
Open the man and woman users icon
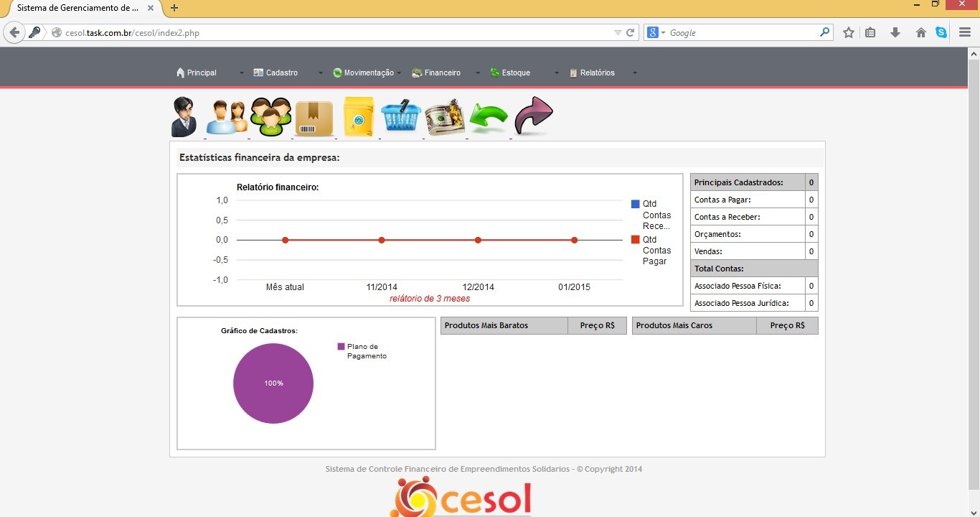click(x=227, y=117)
